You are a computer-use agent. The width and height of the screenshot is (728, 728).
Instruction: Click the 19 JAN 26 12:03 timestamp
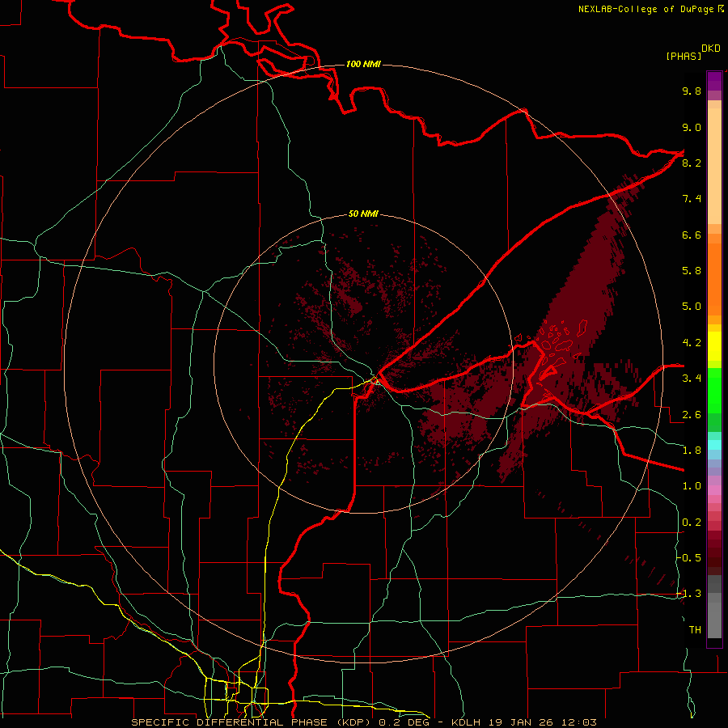(x=541, y=722)
